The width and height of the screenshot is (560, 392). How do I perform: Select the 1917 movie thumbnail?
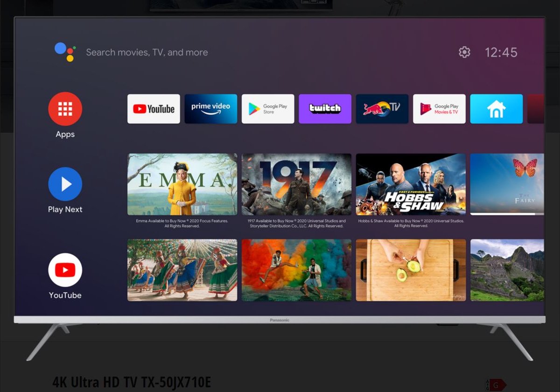pos(296,184)
